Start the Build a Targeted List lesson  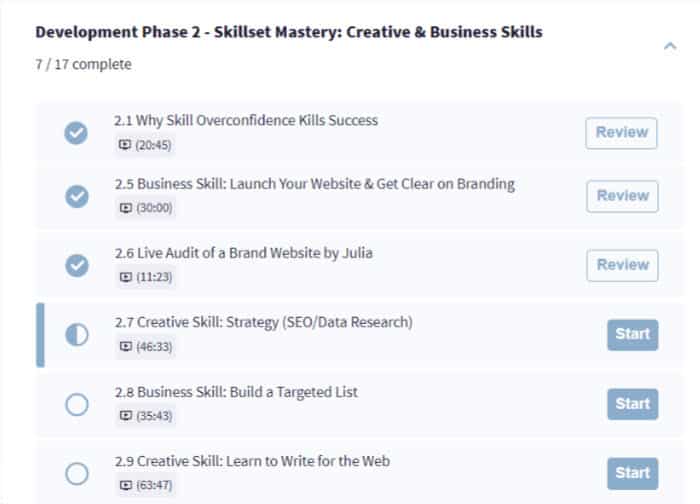point(632,404)
